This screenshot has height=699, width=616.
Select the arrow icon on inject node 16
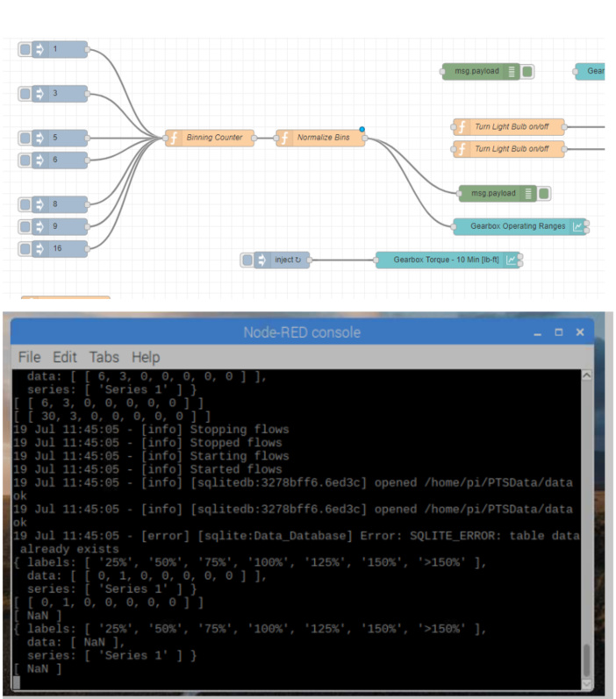tap(39, 249)
